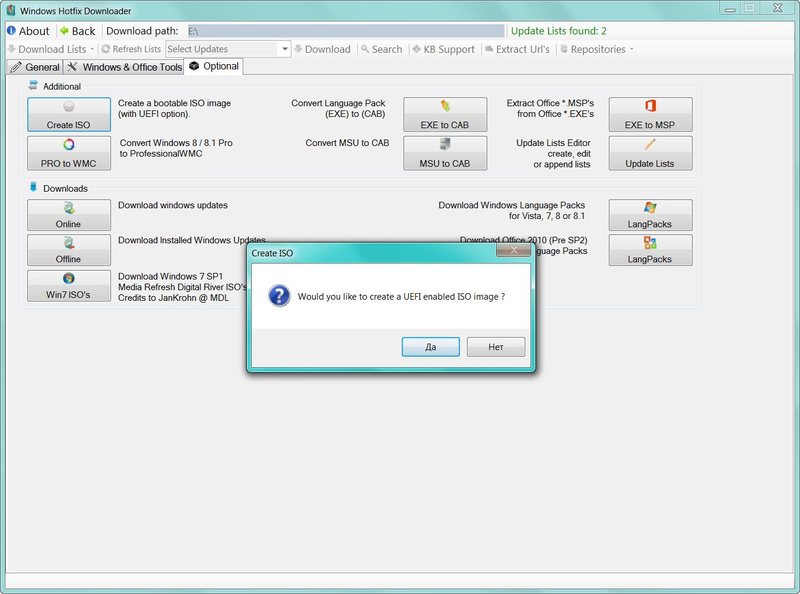The image size is (800, 594).
Task: Click the 'Update Lists found: 2' status text
Action: tap(559, 31)
